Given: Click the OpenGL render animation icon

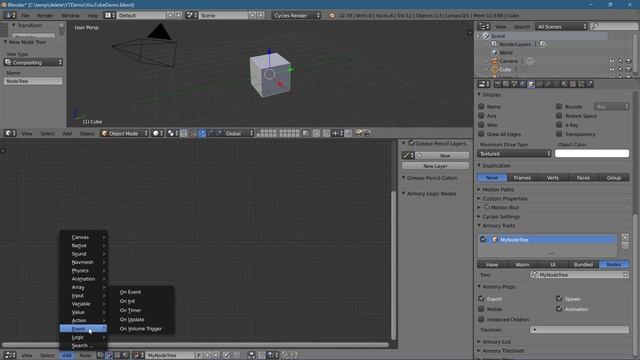Looking at the screenshot, I should pyautogui.click(x=367, y=133).
